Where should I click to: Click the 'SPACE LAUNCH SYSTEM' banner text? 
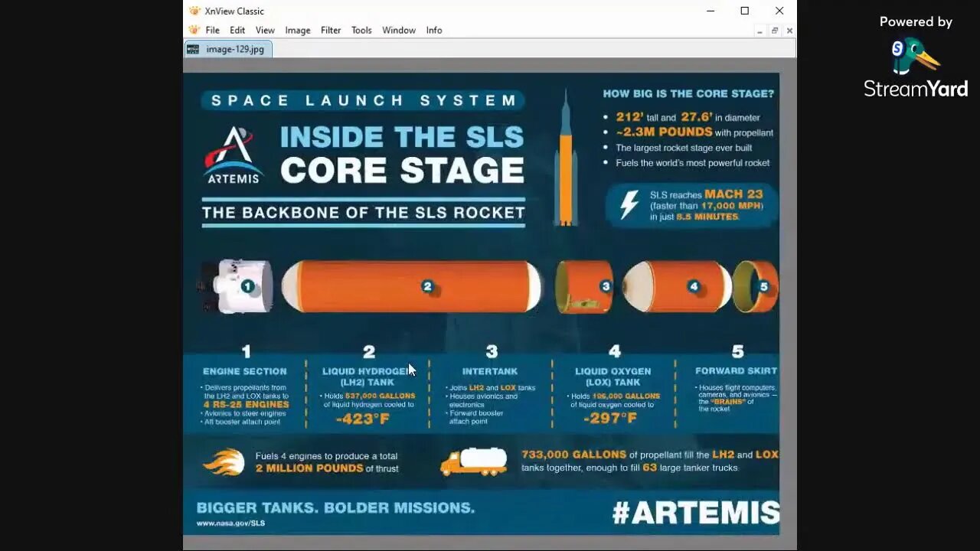(364, 100)
